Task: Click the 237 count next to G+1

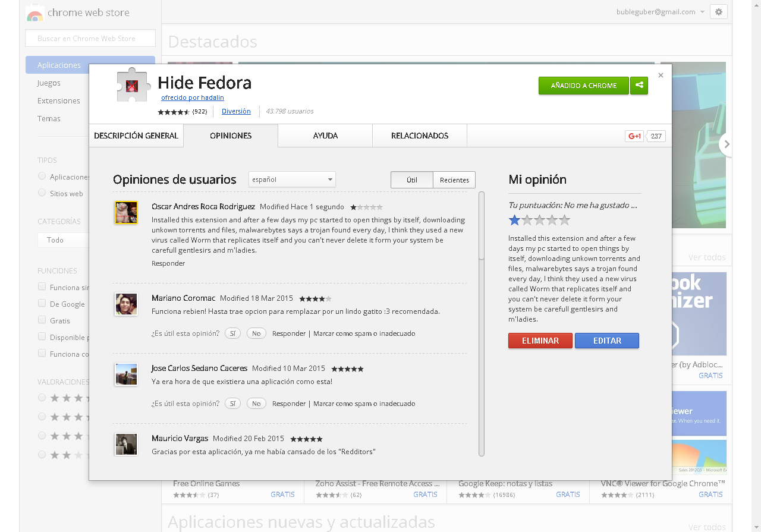Action: tap(656, 136)
